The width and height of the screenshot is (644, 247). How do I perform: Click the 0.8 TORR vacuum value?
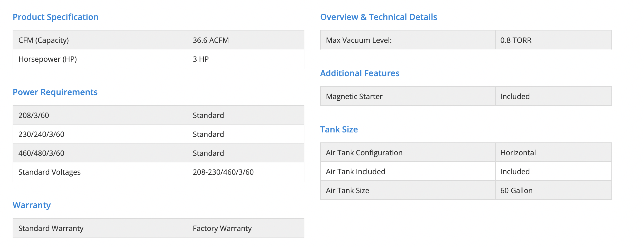point(516,40)
